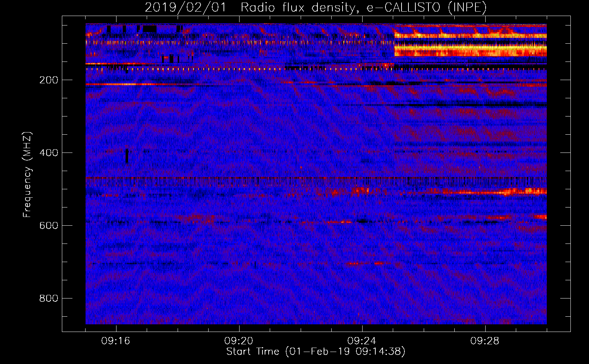This screenshot has height=364, width=589.
Task: Click the 'Frequency (MHZ)' axis label
Action: 27,175
